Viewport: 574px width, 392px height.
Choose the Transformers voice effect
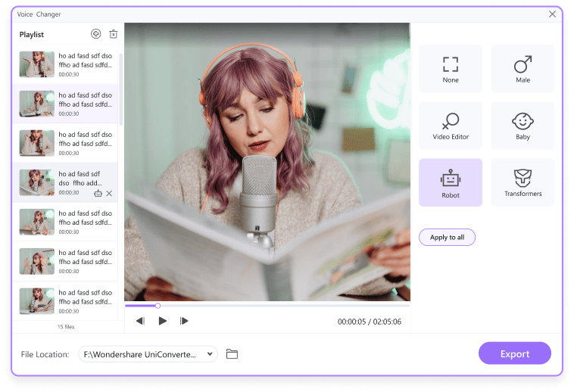point(523,182)
